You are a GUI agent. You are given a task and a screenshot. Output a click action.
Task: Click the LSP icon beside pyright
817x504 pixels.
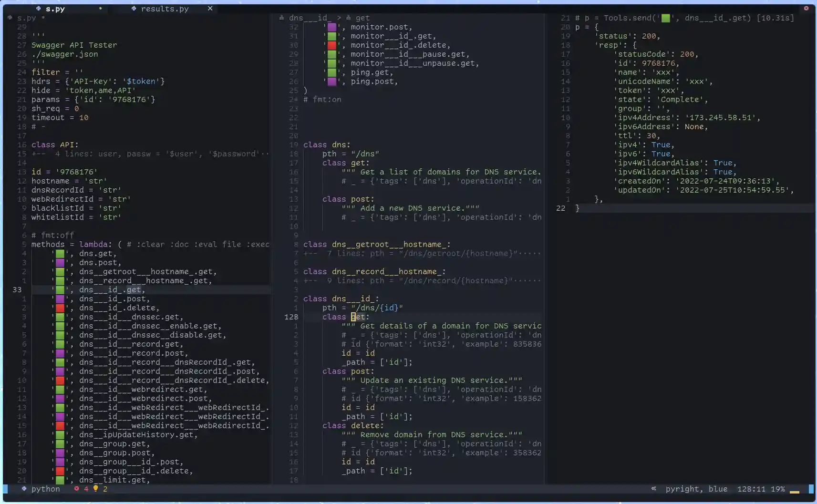point(653,489)
